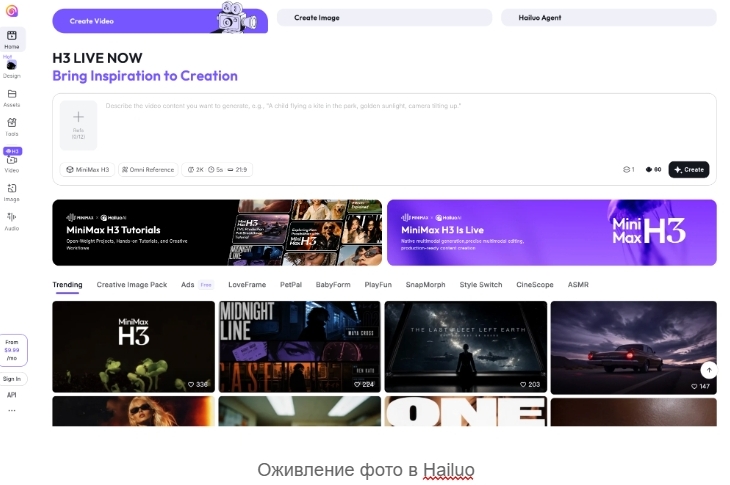Click the Sign In button
Image resolution: width=730 pixels, height=485 pixels.
[x=12, y=379]
